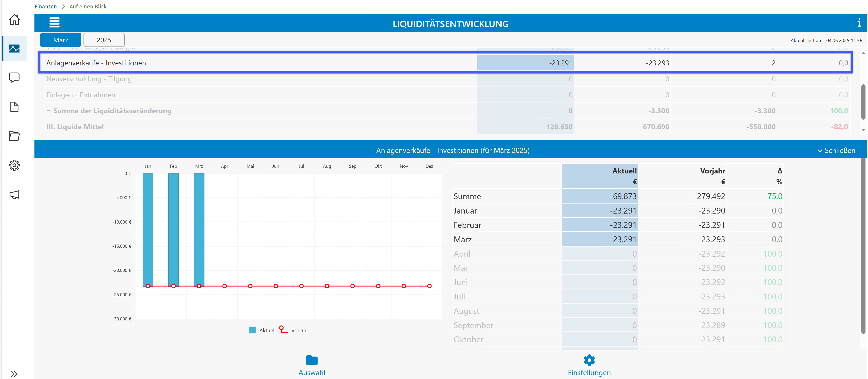
Task: Select the März month button
Action: pyautogui.click(x=61, y=40)
